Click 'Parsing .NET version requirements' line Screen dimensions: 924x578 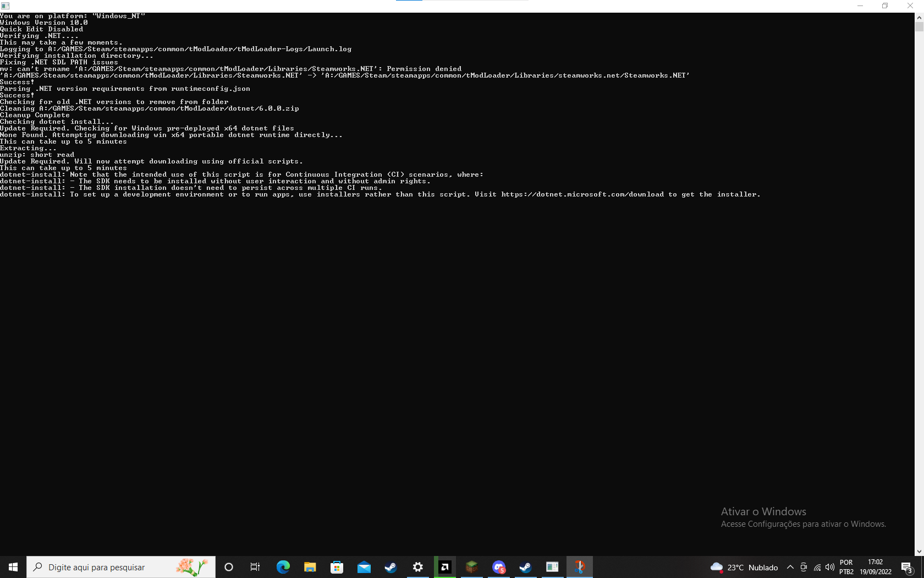tap(125, 89)
